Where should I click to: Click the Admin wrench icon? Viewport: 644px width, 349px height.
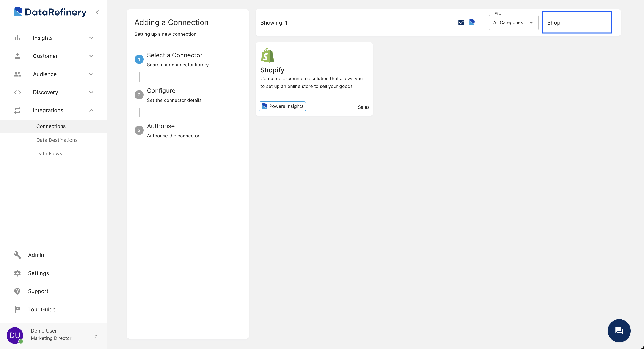17,255
